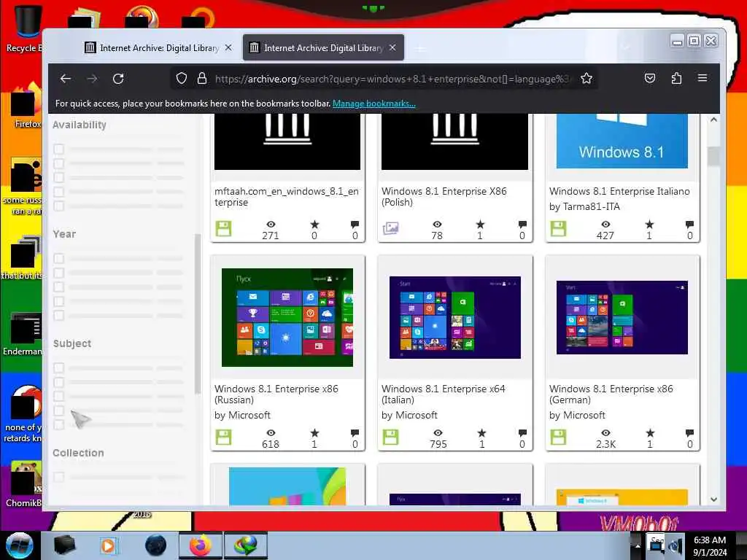Tick the last Availability filter checkbox
This screenshot has height=560, width=747.
pyautogui.click(x=58, y=206)
